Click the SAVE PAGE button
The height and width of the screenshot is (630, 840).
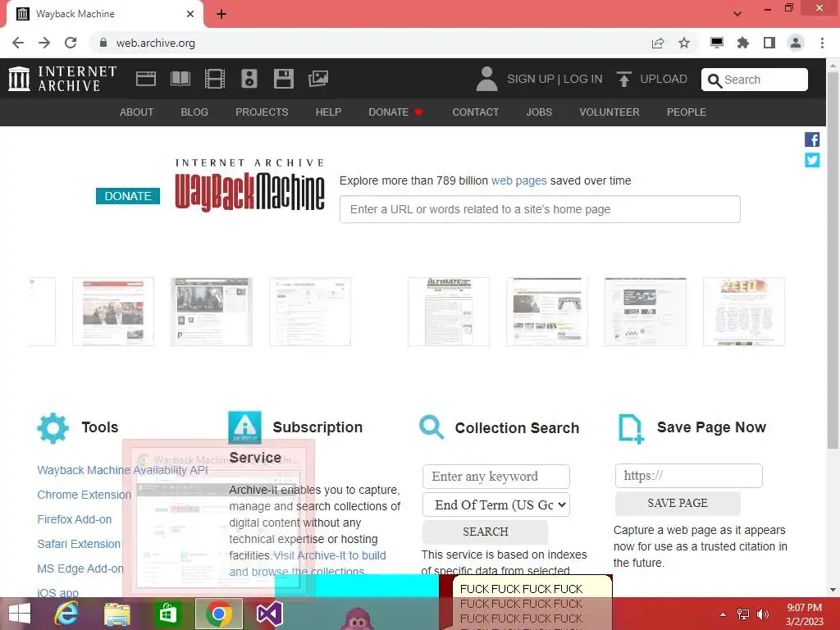(678, 503)
